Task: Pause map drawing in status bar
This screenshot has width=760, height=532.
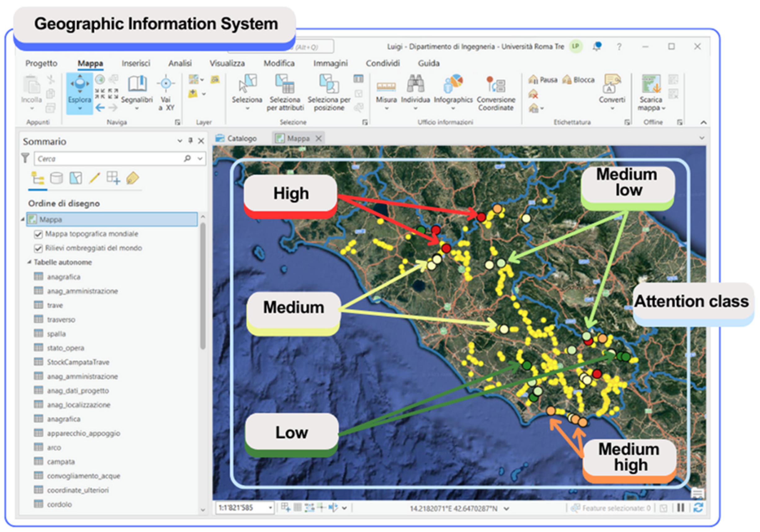Action: click(x=681, y=507)
